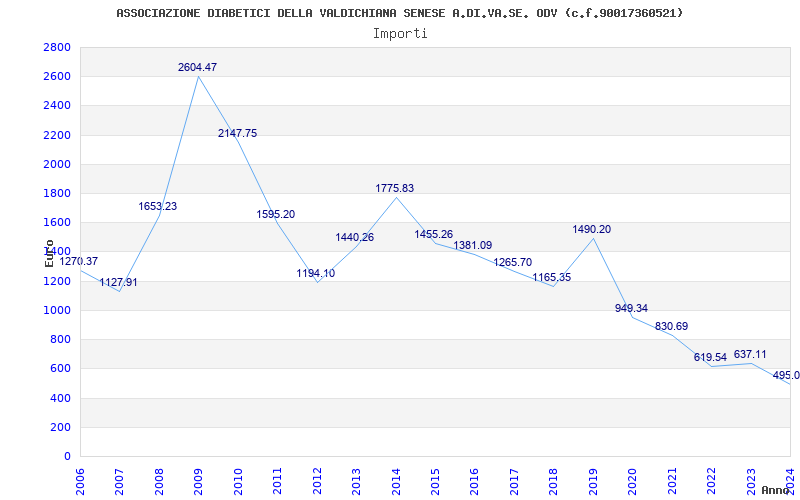Click the 2015 x-axis year label

[435, 481]
